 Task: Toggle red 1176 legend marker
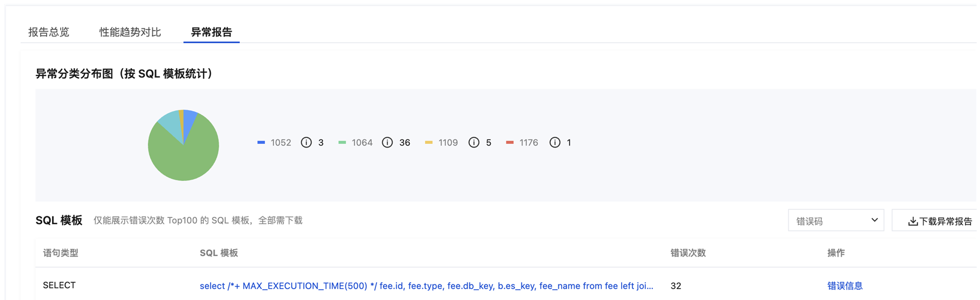tap(510, 142)
